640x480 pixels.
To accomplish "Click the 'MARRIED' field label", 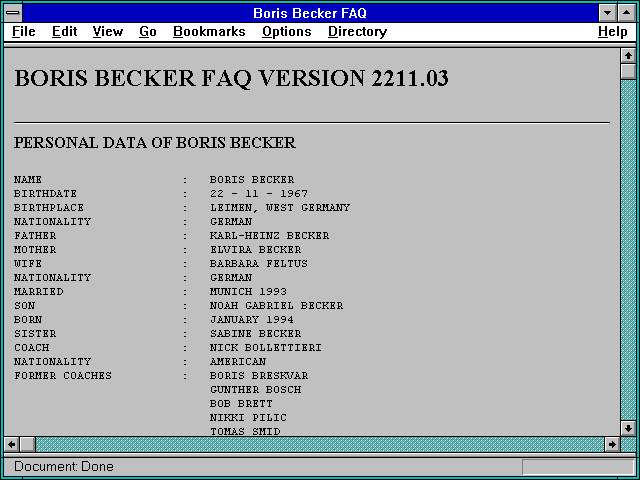I will point(38,291).
